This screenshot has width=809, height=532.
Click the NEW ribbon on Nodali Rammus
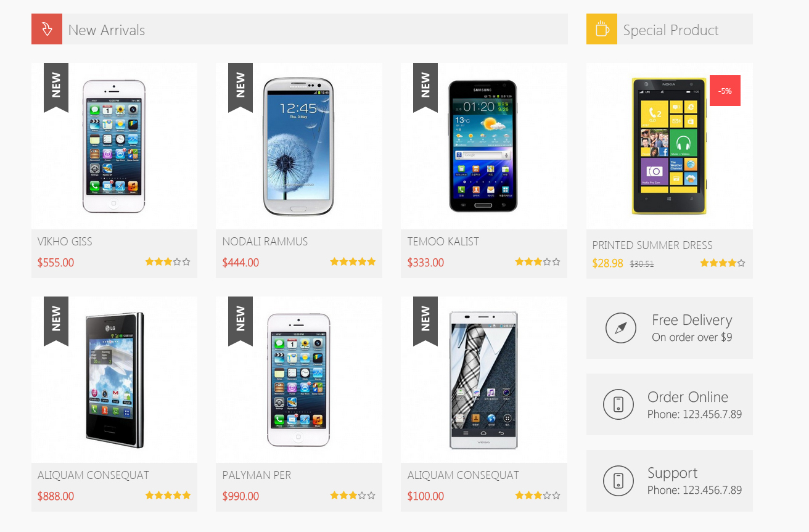coord(240,87)
